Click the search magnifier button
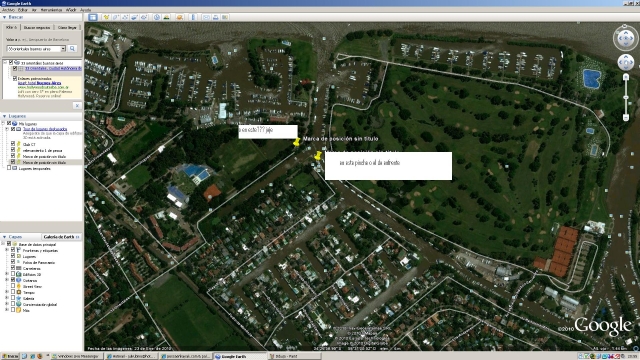Viewport: 640px width, 360px height. 72,49
